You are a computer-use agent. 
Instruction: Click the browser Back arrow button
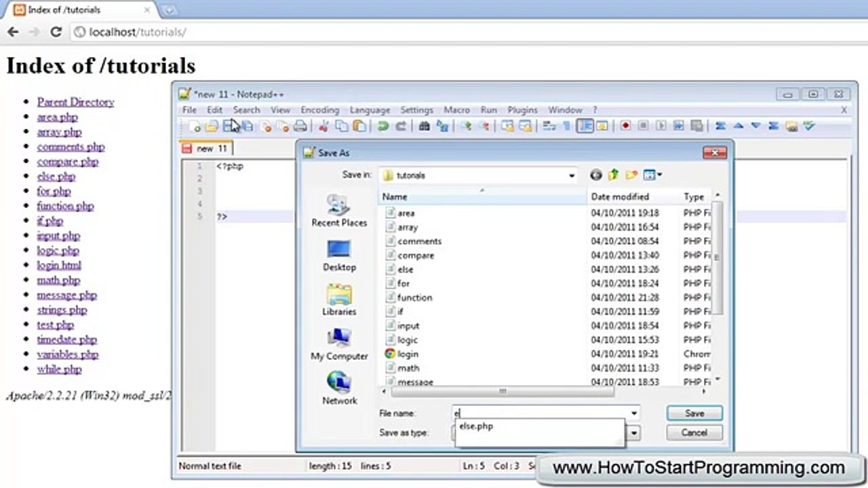point(13,32)
